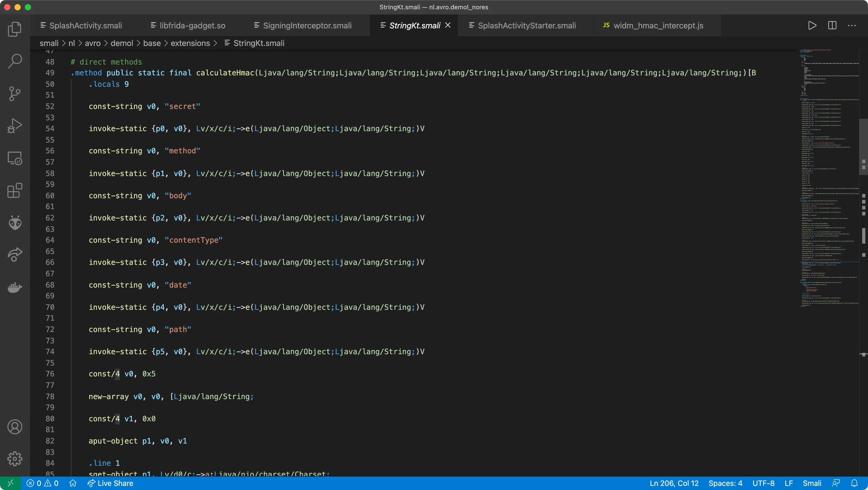The height and width of the screenshot is (490, 868).
Task: Open Accounts menu icon
Action: coord(15,427)
